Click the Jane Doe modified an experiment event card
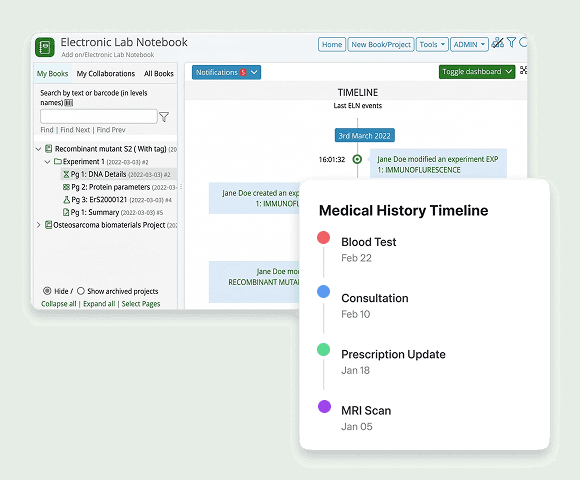 (x=438, y=164)
